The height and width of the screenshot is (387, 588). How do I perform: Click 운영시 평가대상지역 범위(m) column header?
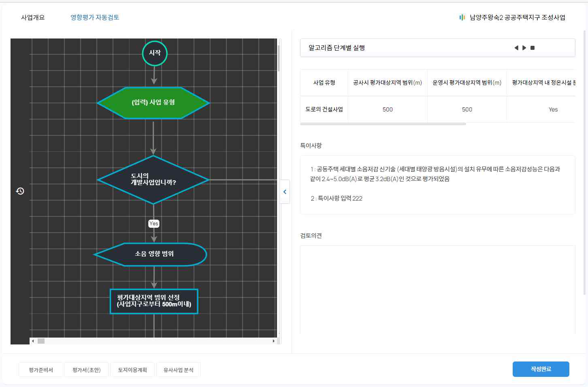coord(467,83)
